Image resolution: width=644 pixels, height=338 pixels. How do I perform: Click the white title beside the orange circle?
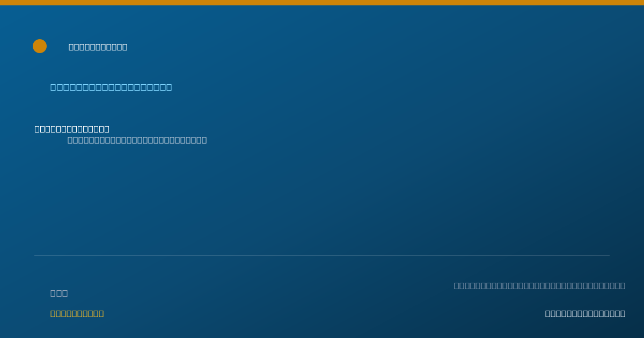[98, 47]
